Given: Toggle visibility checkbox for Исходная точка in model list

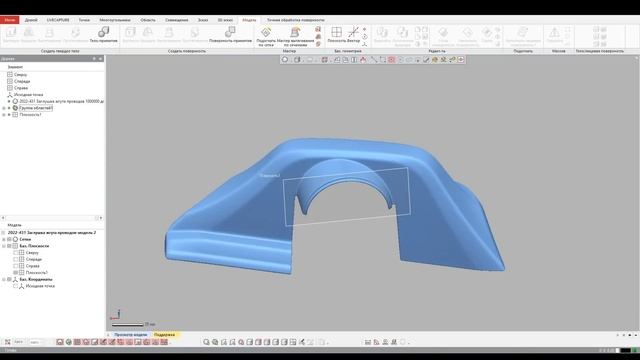Looking at the screenshot, I should (16, 286).
